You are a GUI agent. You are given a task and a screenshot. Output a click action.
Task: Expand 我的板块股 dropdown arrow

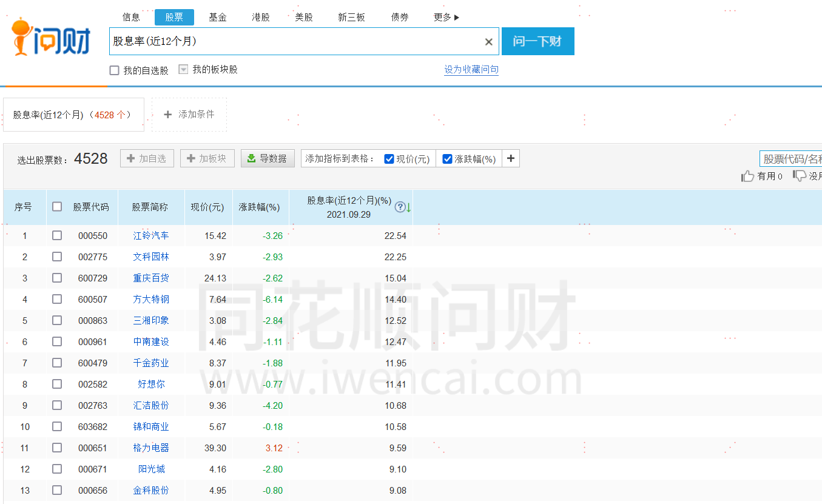(x=183, y=70)
